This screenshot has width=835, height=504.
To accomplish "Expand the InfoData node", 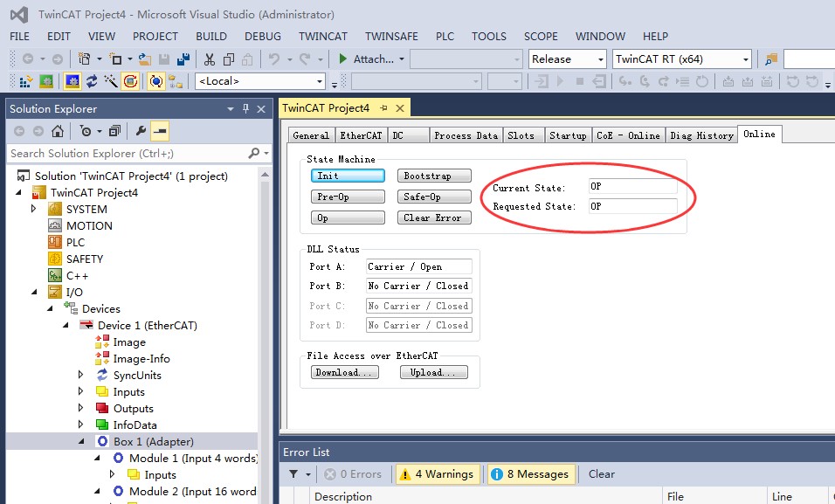I will (x=81, y=425).
